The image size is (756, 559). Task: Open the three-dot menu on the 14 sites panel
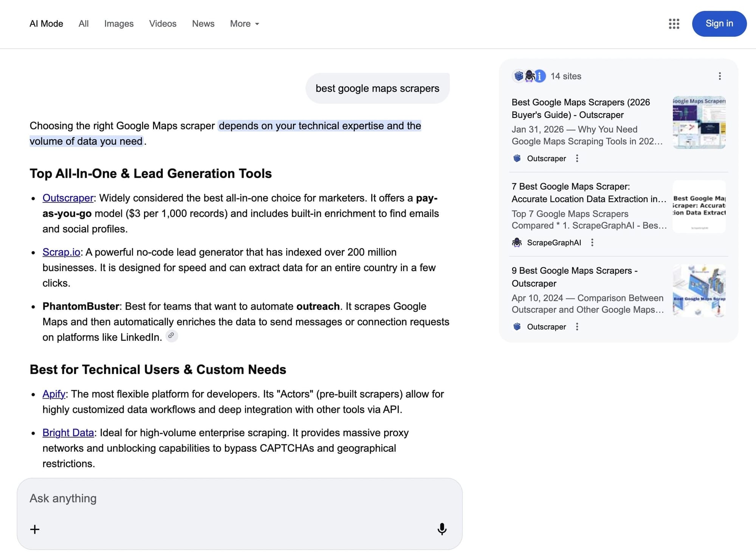[x=720, y=76]
